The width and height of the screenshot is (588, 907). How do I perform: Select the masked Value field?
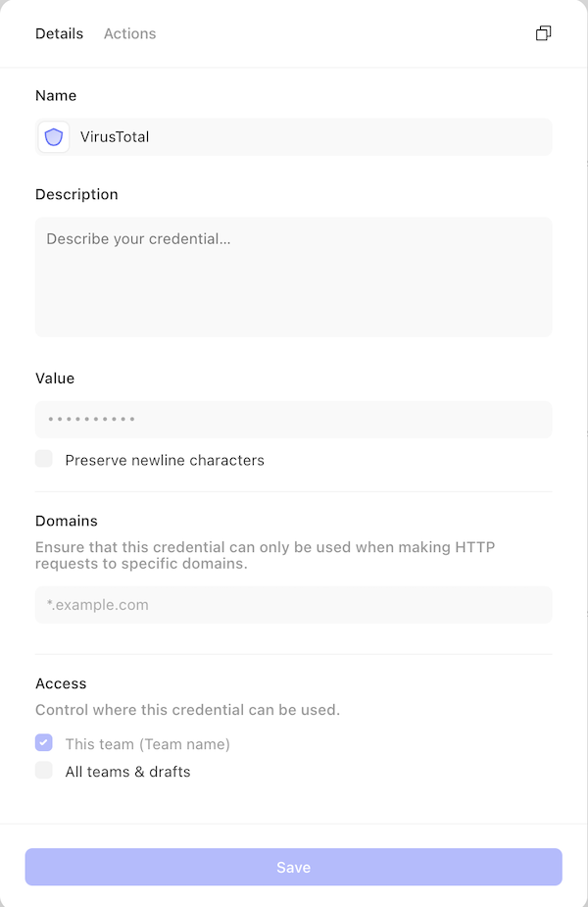(x=294, y=420)
